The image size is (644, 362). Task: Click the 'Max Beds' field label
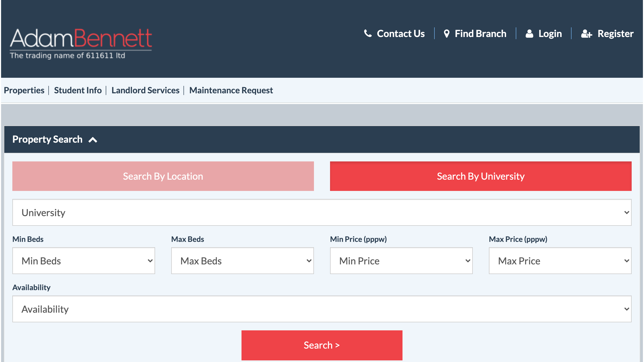(188, 239)
